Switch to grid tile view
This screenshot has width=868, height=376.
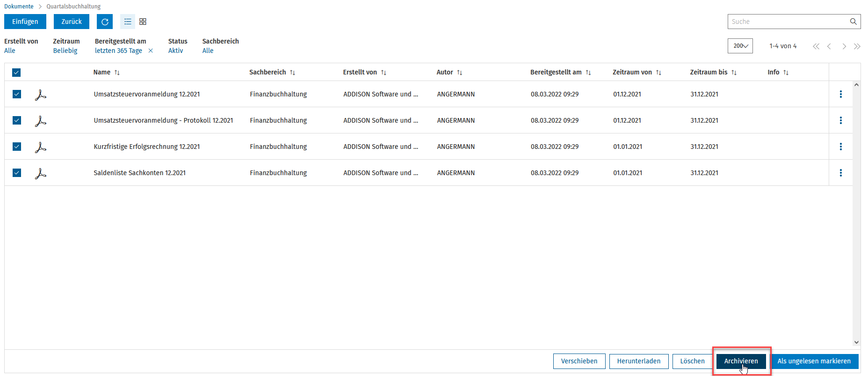point(143,22)
